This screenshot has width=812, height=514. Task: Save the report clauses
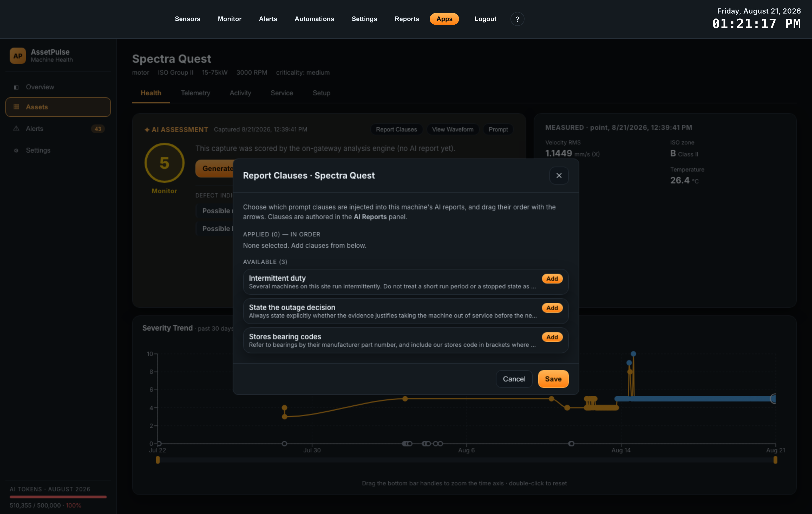[553, 379]
